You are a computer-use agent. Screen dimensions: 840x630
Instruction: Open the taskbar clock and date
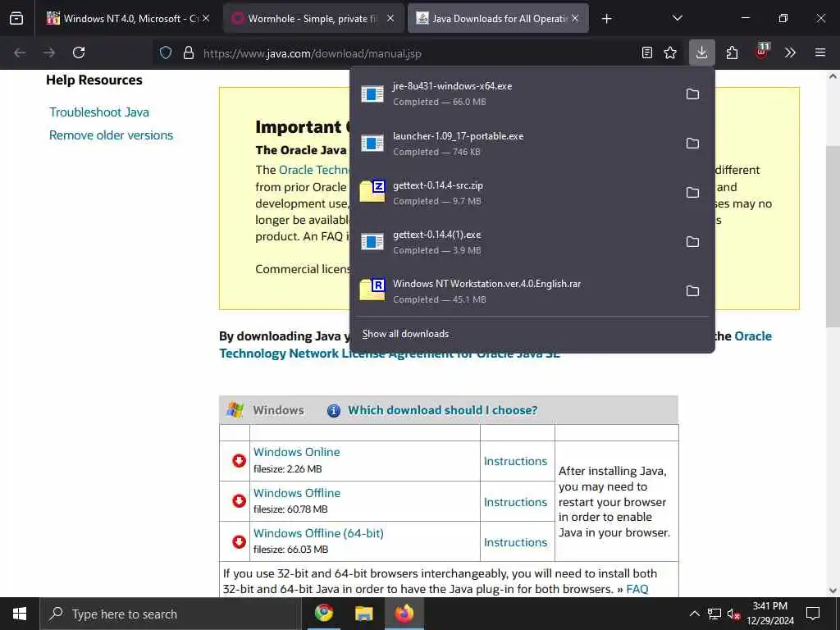click(770, 614)
